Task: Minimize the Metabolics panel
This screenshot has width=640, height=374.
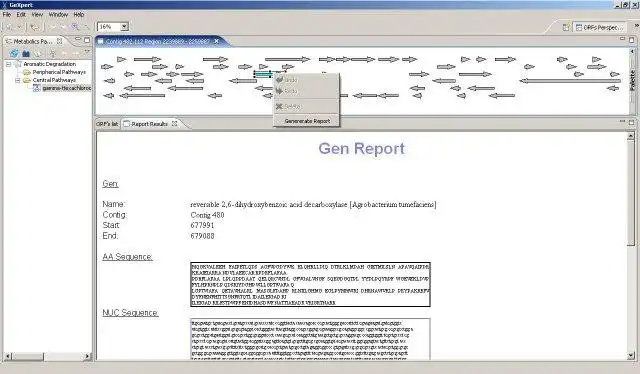Action: pyautogui.click(x=78, y=40)
